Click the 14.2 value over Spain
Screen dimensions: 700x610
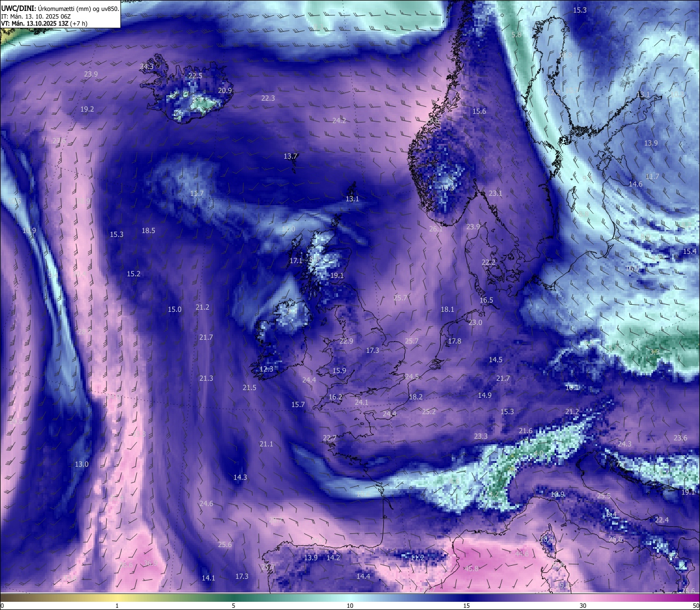[333, 557]
